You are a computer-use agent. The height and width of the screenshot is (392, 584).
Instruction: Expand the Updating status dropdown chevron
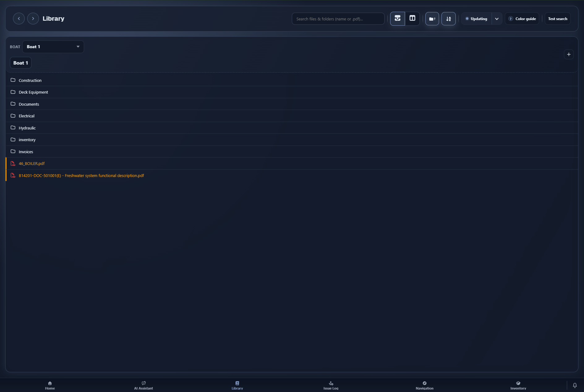click(497, 19)
